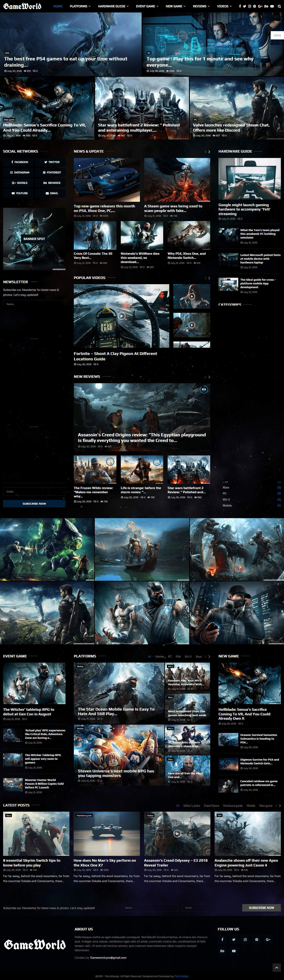Open Google Plus icon in top navigation
The height and width of the screenshot is (980, 284).
(x=260, y=6)
